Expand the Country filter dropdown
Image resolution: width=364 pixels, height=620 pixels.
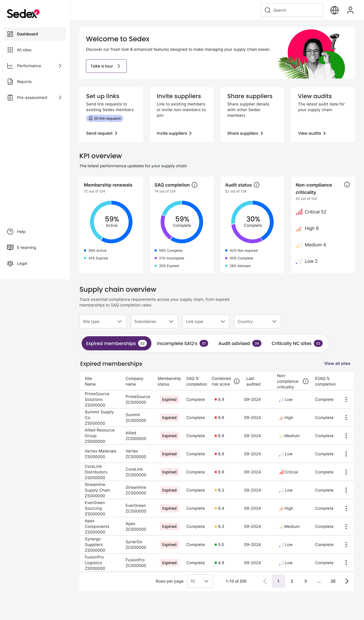pyautogui.click(x=257, y=321)
